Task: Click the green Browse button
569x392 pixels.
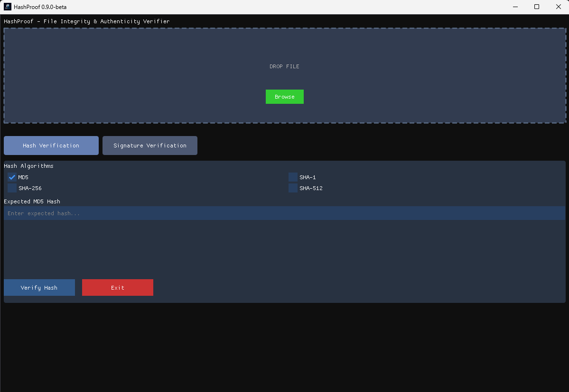Action: point(284,97)
